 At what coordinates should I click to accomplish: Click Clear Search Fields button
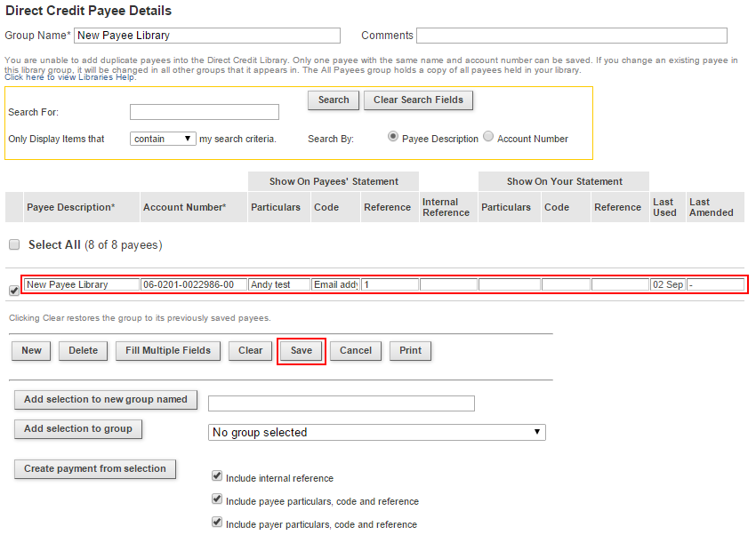(x=418, y=100)
